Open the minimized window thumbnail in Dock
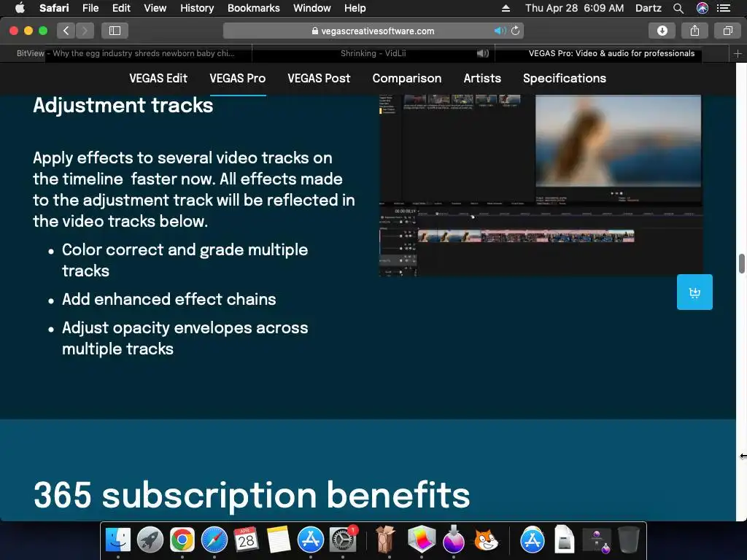The width and height of the screenshot is (747, 560). coord(597,541)
